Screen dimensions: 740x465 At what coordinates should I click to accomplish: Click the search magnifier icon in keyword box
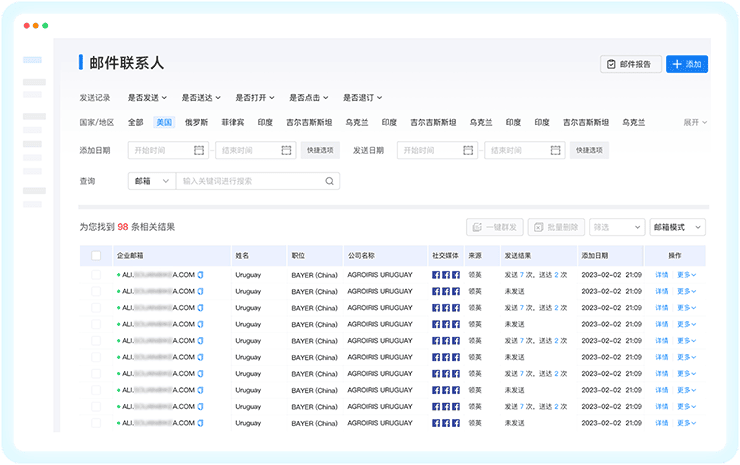tap(329, 182)
